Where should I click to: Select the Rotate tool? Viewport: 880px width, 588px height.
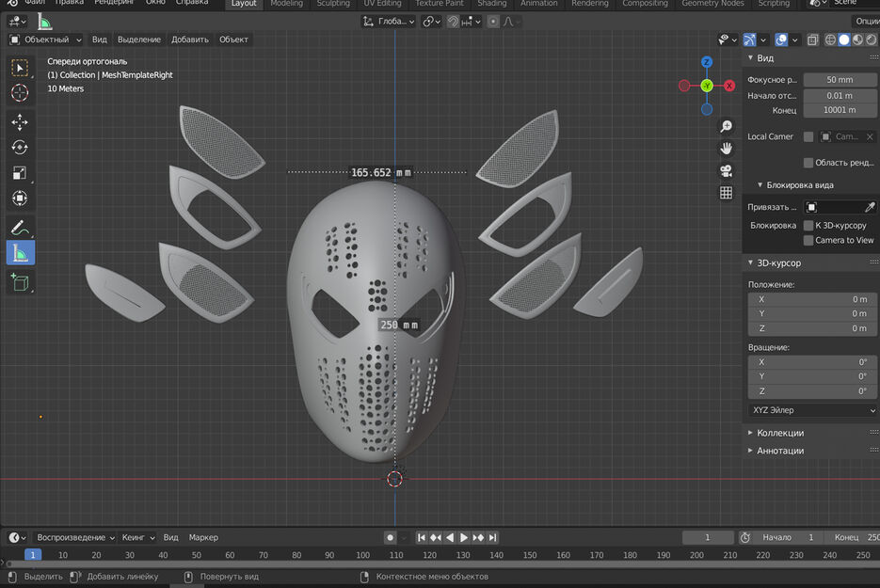20,147
